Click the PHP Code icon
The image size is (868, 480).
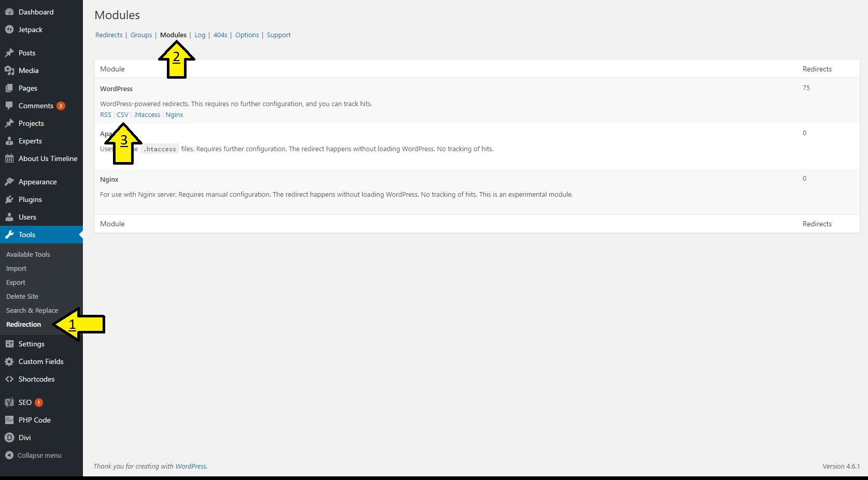(9, 420)
